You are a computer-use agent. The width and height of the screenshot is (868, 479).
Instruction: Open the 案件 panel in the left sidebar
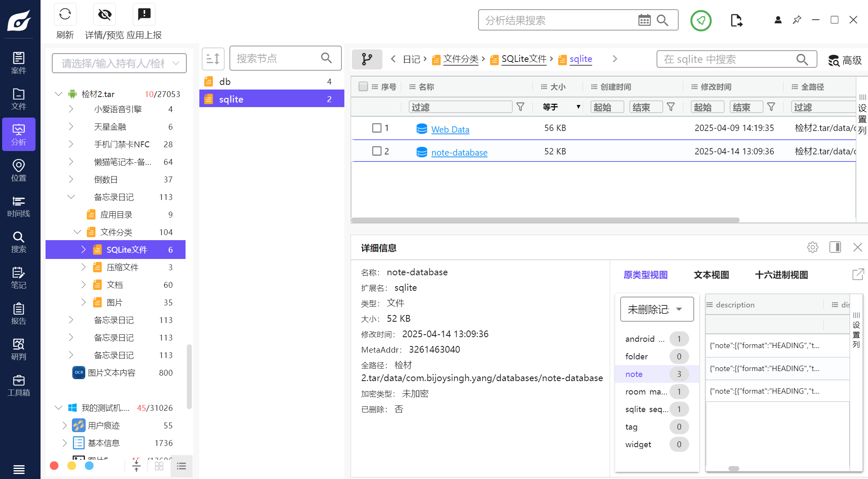(18, 63)
